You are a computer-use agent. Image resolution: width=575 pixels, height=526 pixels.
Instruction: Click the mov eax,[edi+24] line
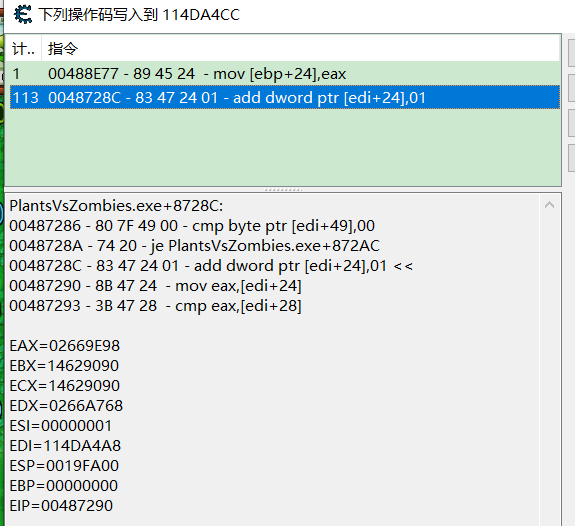click(x=155, y=286)
